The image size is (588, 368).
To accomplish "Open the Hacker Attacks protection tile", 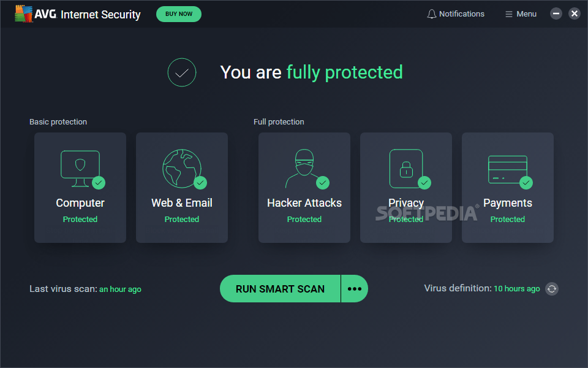I will point(304,188).
